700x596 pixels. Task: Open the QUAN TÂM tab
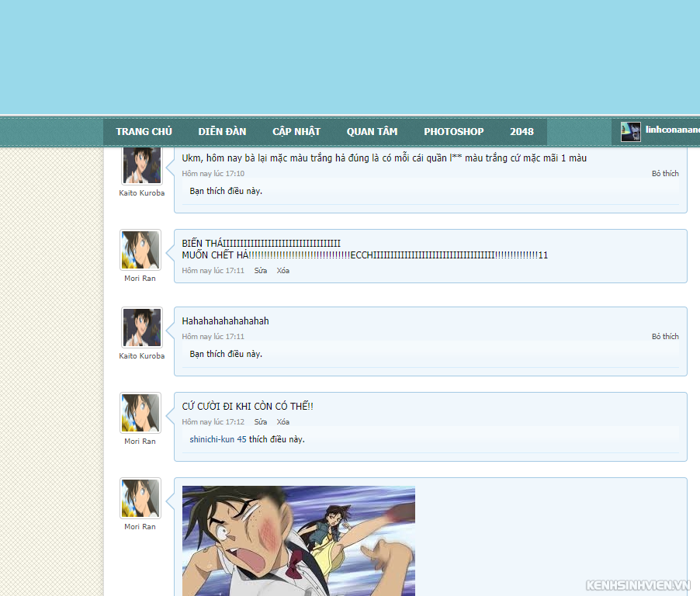[372, 132]
